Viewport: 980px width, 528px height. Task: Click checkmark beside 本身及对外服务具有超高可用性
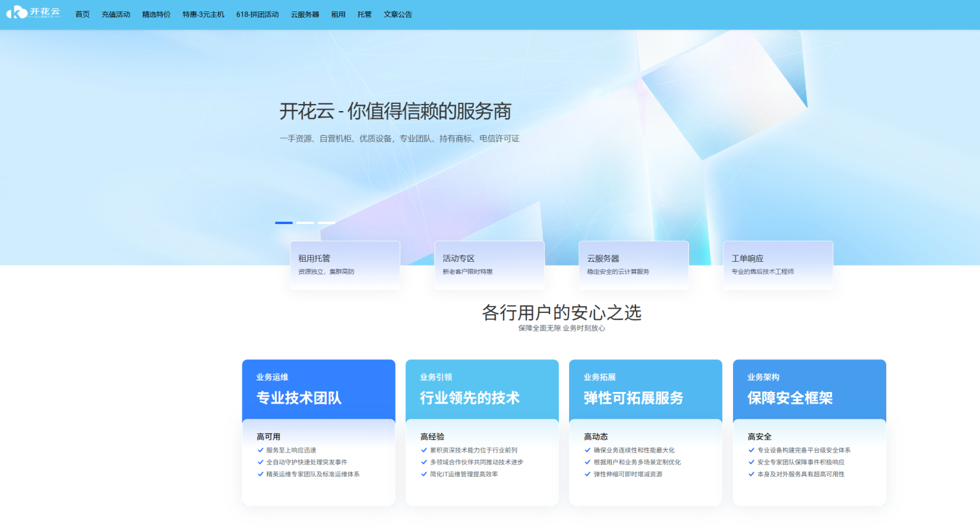click(x=751, y=474)
